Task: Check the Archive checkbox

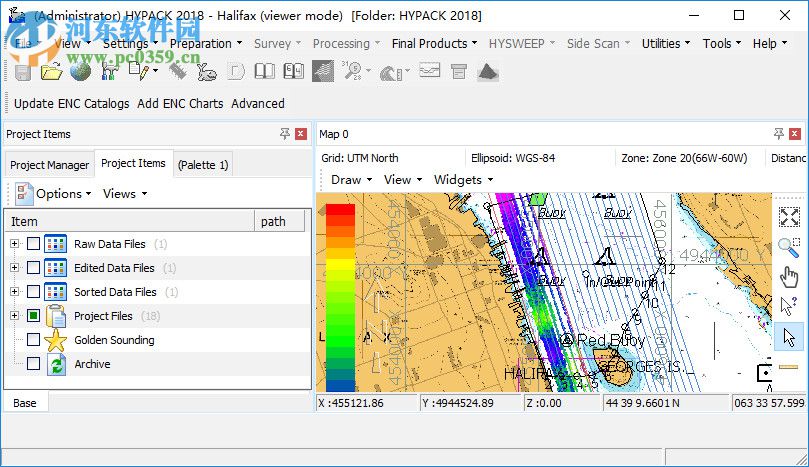Action: coord(34,363)
